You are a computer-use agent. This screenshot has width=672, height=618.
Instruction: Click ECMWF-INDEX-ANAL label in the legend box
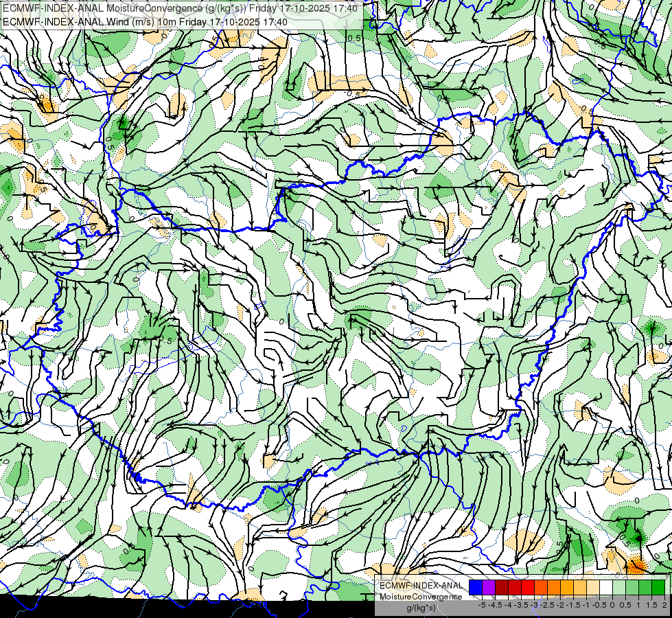421,586
